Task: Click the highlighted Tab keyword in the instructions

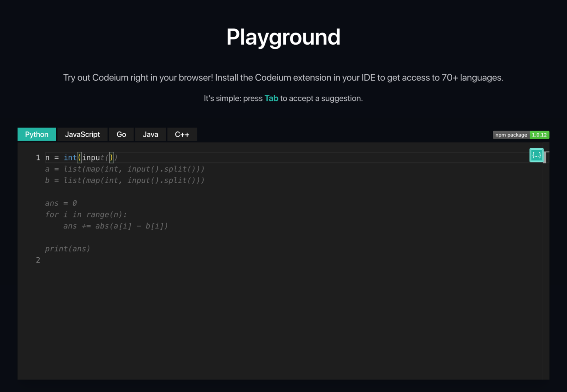Action: point(271,98)
